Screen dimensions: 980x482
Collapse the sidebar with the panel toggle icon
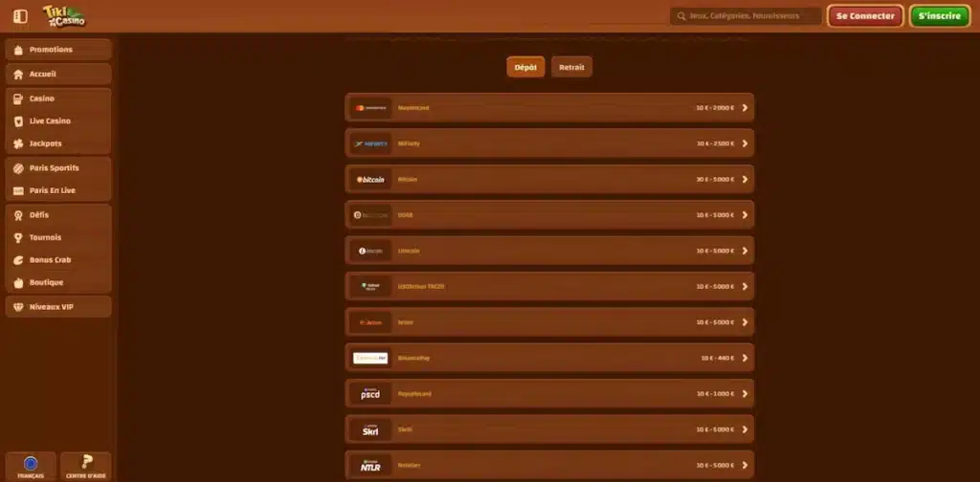[x=20, y=16]
